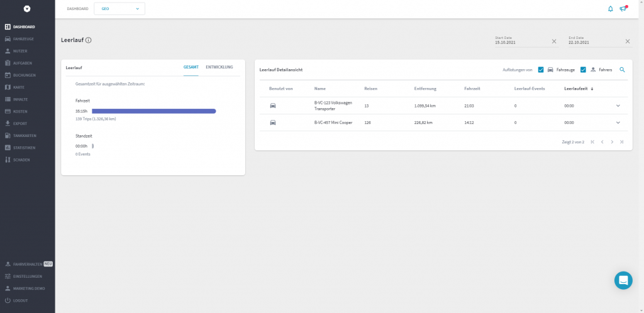Image resolution: width=644 pixels, height=313 pixels.
Task: Open Inhalte in the sidebar
Action: click(x=17, y=99)
